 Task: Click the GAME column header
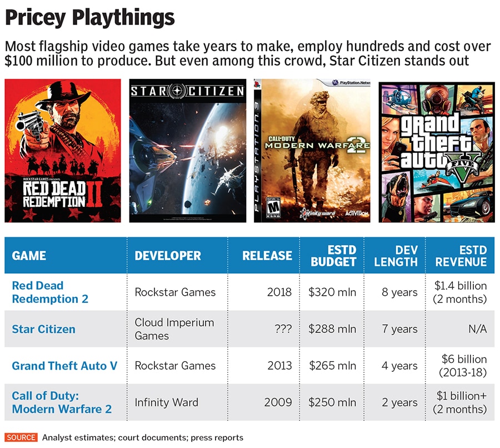pos(29,256)
